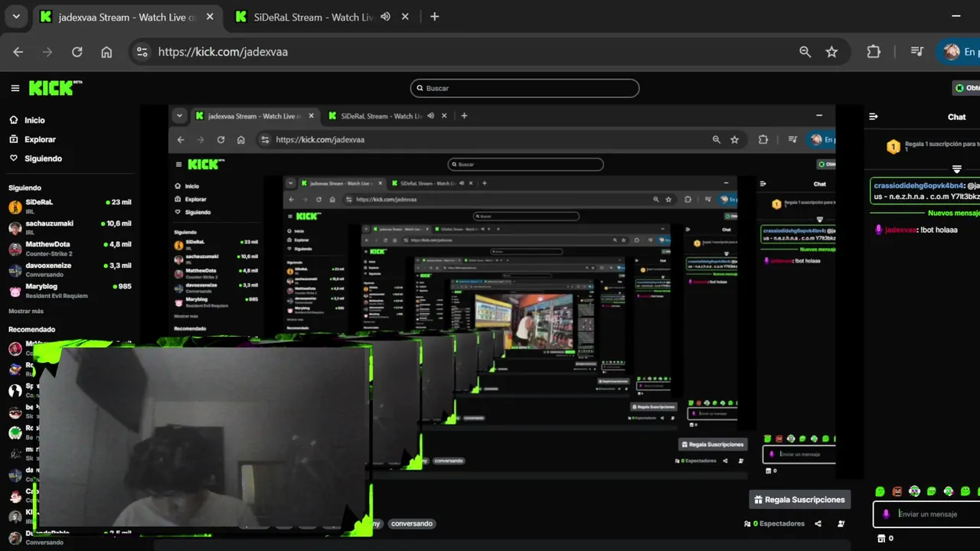Click the purple microphone icon in message box

886,514
